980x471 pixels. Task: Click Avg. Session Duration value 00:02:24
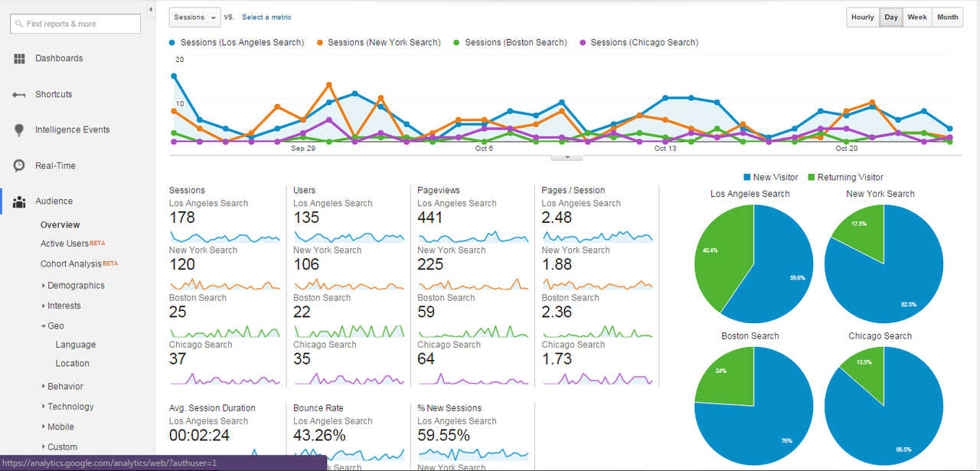pyautogui.click(x=200, y=435)
